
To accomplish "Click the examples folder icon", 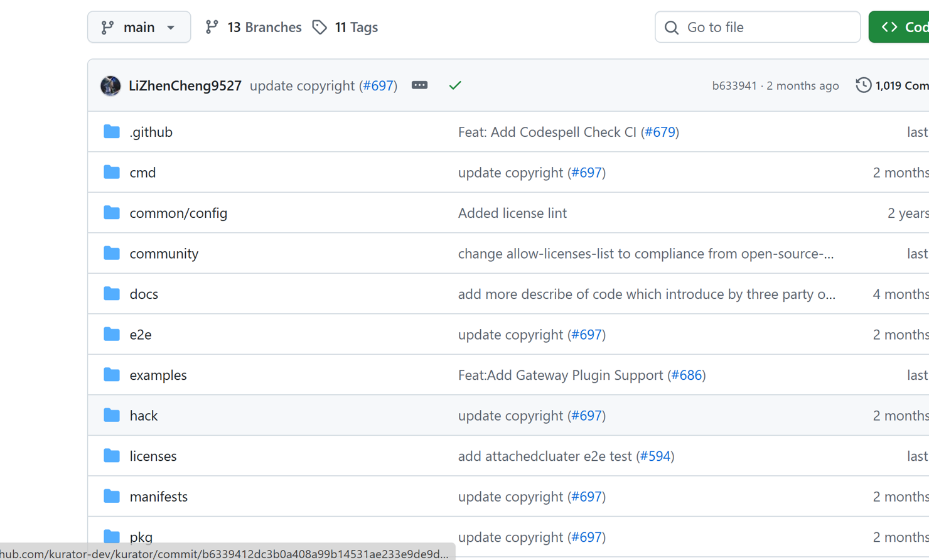I will point(112,374).
